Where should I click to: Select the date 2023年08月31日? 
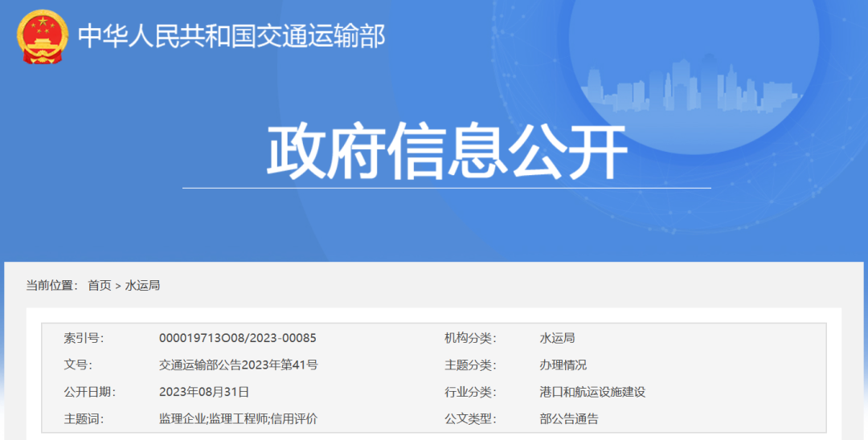[x=203, y=392]
